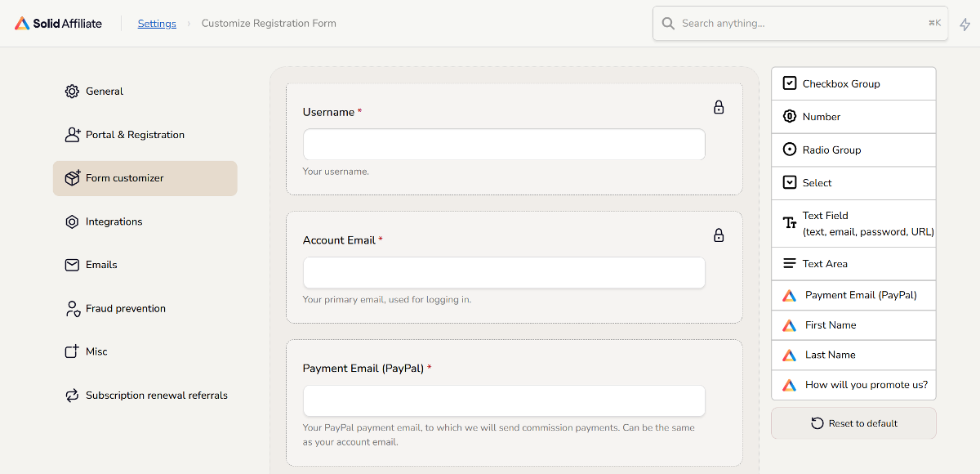Viewport: 980px width, 474px height.
Task: Click the lock icon on Username field
Action: click(x=719, y=107)
